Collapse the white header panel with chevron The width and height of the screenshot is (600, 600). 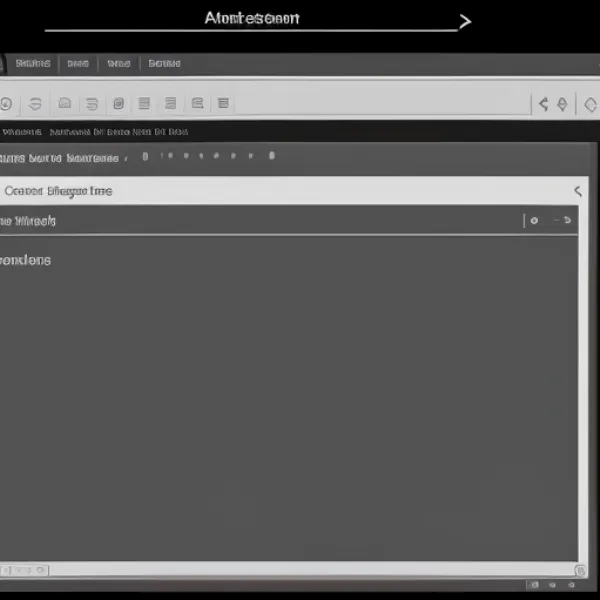coord(577,190)
